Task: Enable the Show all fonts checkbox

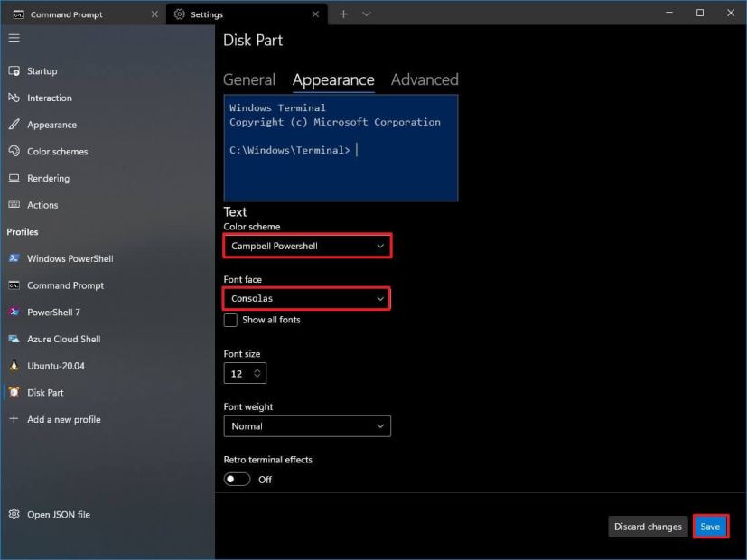Action: click(230, 320)
